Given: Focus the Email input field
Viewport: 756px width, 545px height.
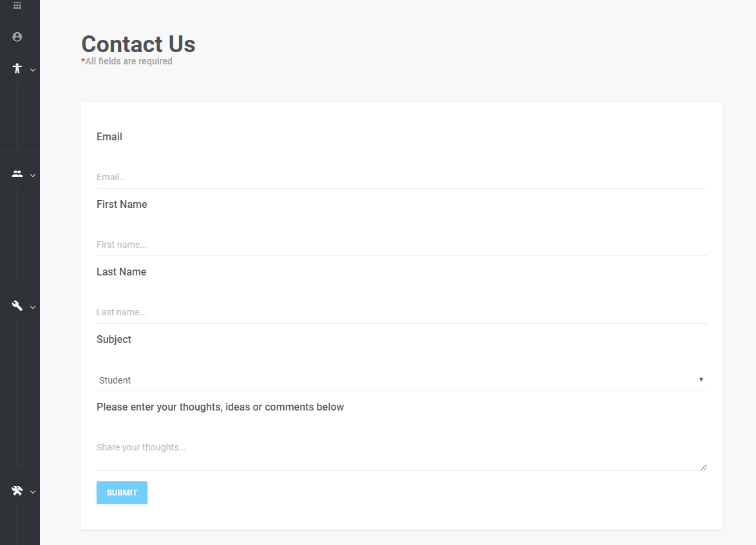Looking at the screenshot, I should click(402, 177).
